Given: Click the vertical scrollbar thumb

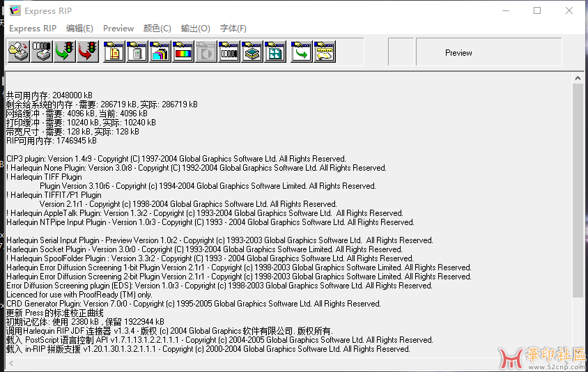Looking at the screenshot, I should [x=578, y=190].
